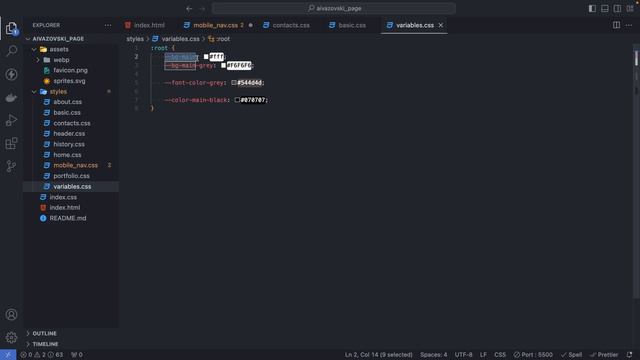
Task: Open Explorer Views and More Actions menu
Action: coord(108,25)
